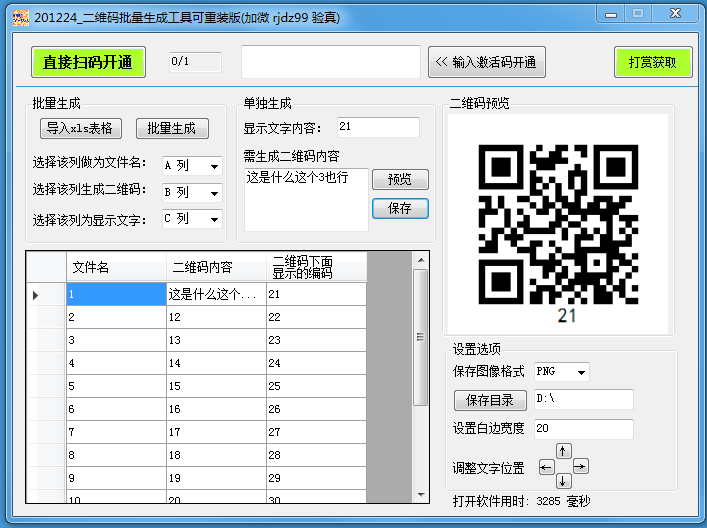Click scroll-down arrow of the table scrollbar
Viewport: 707px width, 528px height.
pyautogui.click(x=421, y=495)
